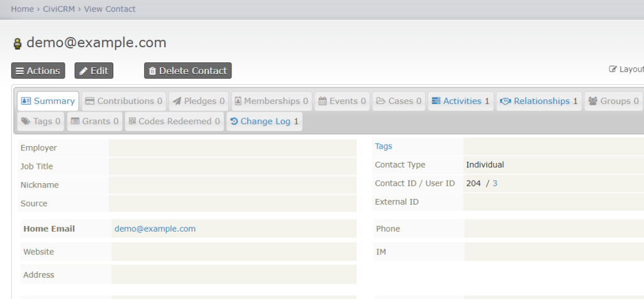Click the Edit contact button
The image size is (644, 299).
94,71
